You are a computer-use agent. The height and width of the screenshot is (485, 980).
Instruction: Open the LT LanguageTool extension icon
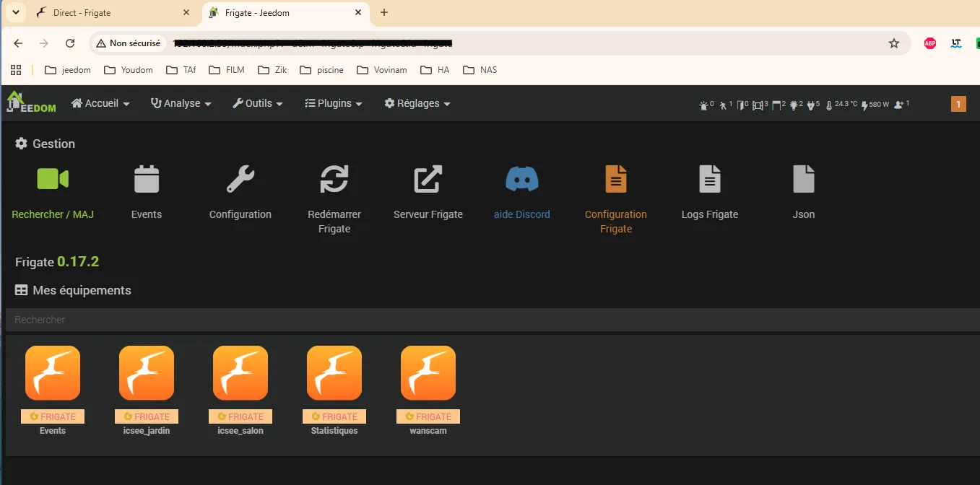pos(956,43)
